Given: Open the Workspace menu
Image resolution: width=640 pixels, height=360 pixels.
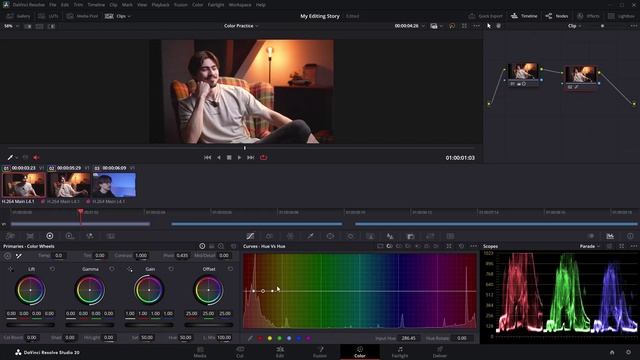Looking at the screenshot, I should pos(240,5).
